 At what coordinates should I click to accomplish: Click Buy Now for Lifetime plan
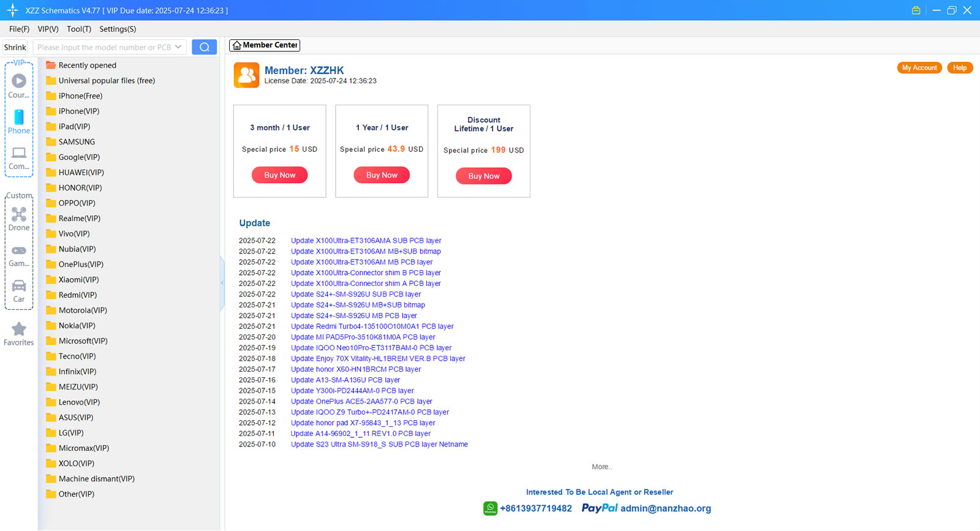484,176
